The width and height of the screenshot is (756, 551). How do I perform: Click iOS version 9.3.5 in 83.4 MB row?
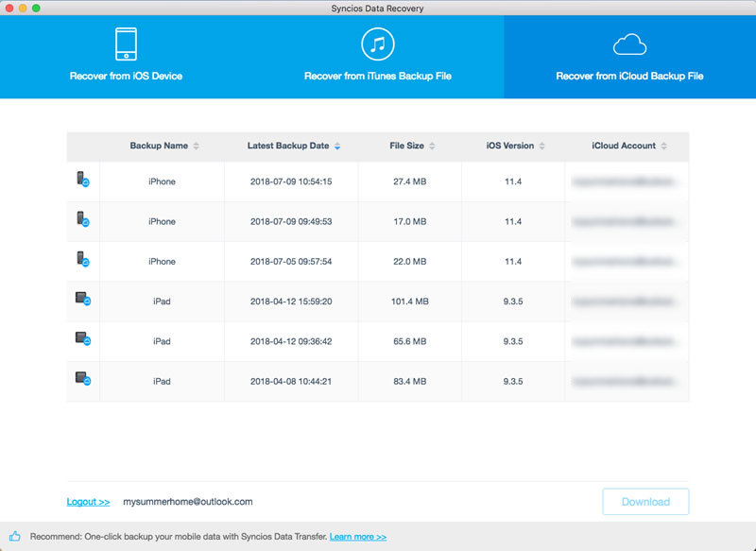pos(512,381)
